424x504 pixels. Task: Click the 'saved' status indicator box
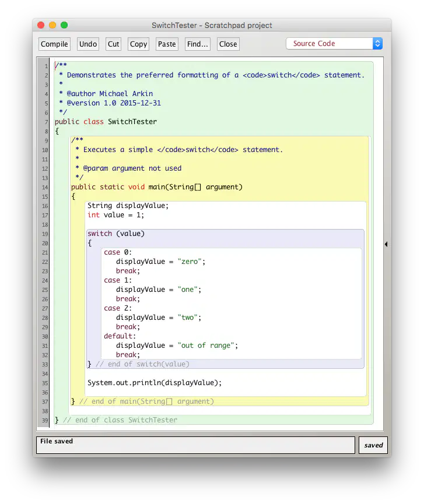point(373,445)
